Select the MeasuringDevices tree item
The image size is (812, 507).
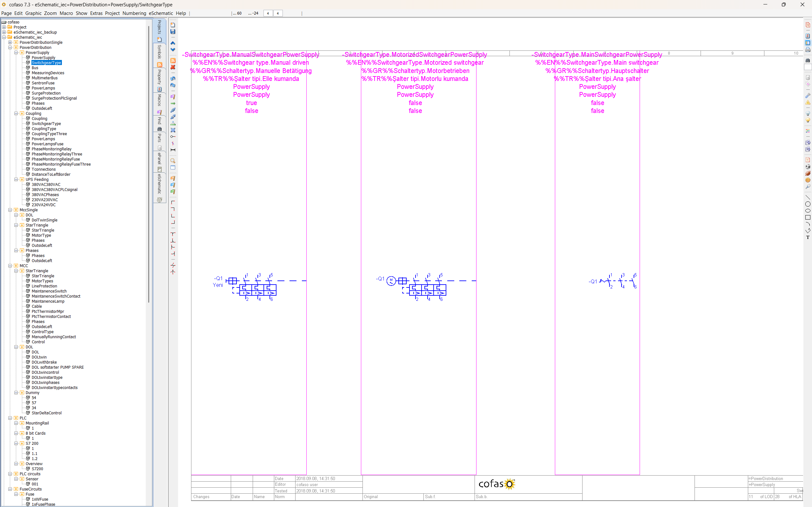[x=48, y=73]
